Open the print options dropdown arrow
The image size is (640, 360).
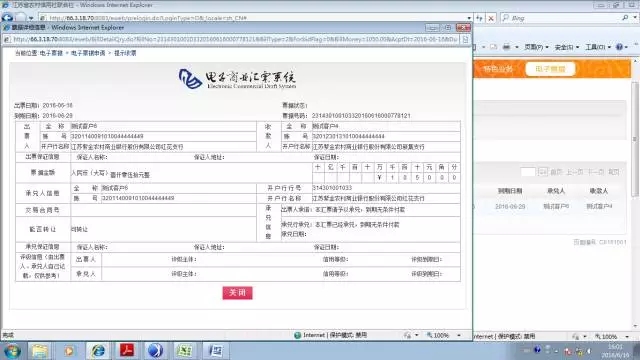coord(517,47)
